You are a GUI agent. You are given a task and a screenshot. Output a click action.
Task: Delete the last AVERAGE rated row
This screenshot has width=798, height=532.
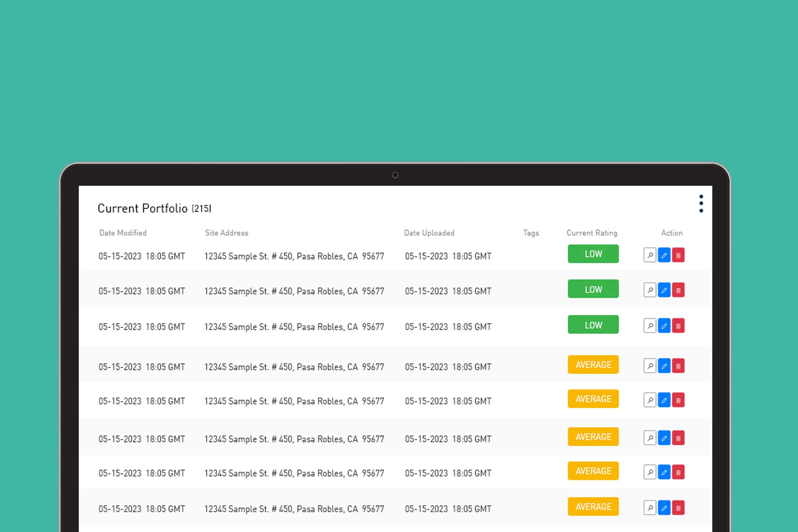[678, 508]
